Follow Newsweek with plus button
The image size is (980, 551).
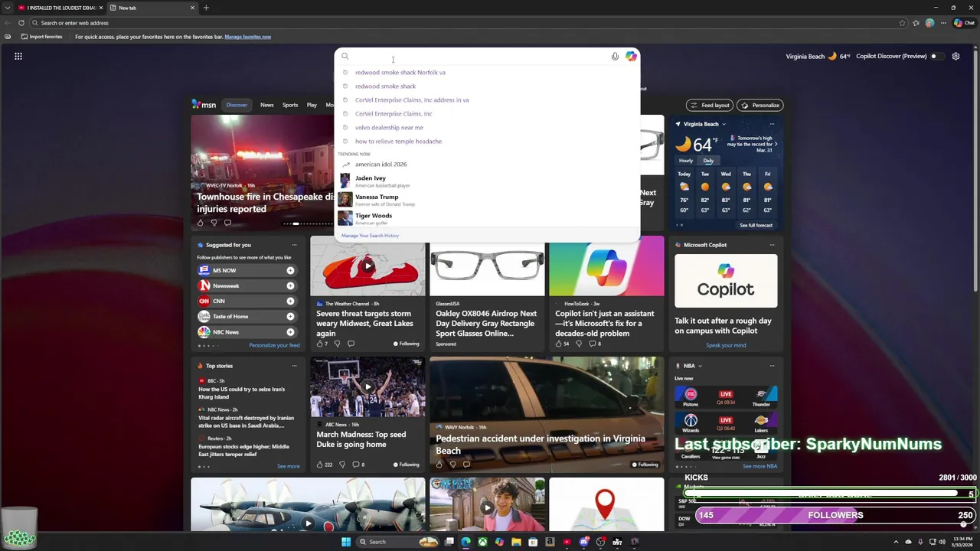pos(290,285)
